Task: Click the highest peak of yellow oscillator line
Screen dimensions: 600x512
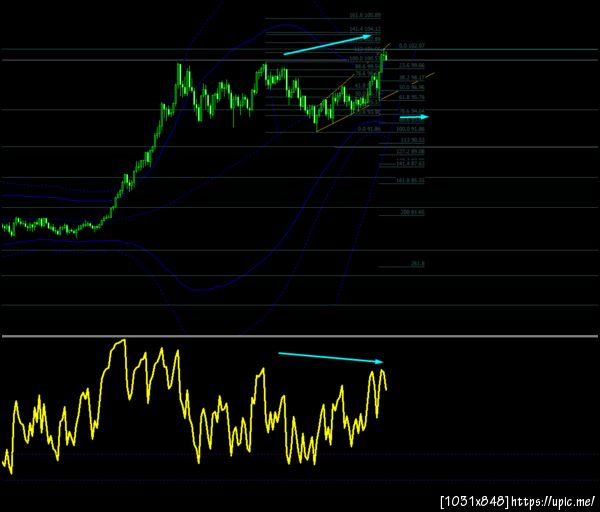Action: coord(123,340)
